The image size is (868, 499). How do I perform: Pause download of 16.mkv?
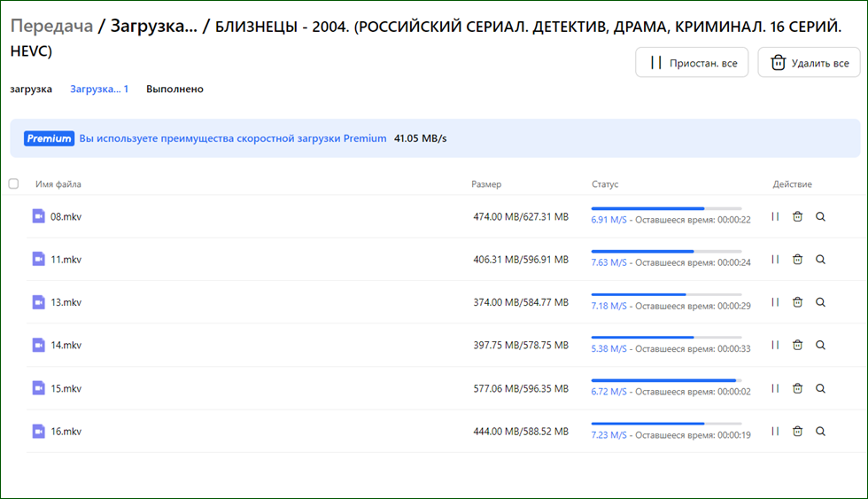coord(775,431)
